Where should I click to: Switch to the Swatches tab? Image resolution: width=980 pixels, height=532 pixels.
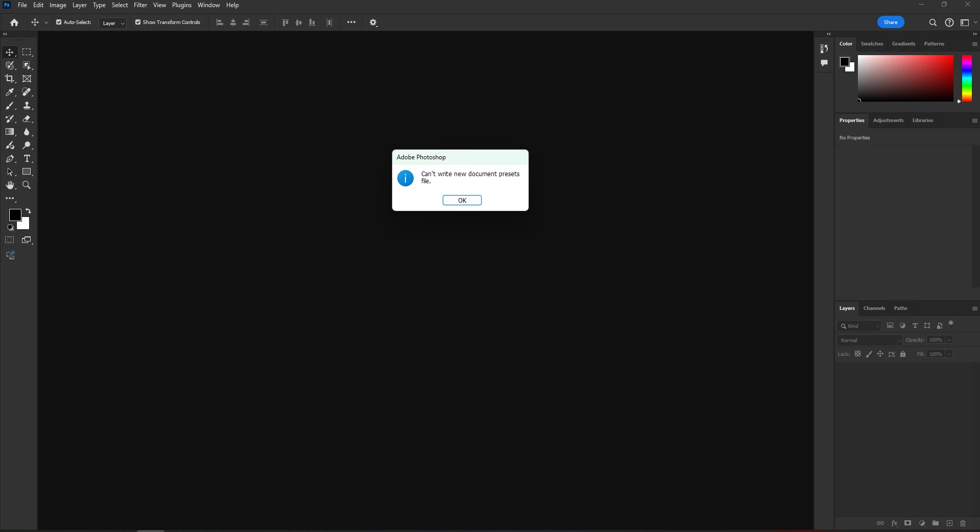[872, 44]
